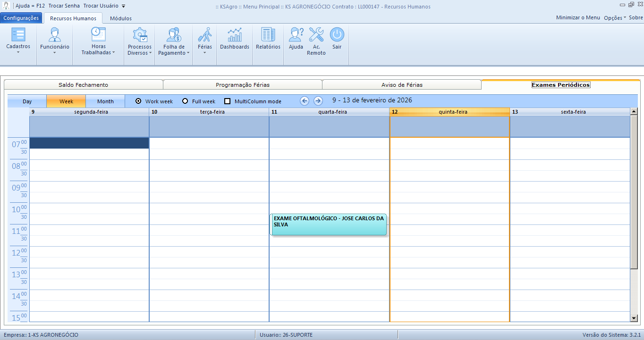Screen dimensions: 644x340
Task: Go to the next week arrow
Action: (x=318, y=101)
